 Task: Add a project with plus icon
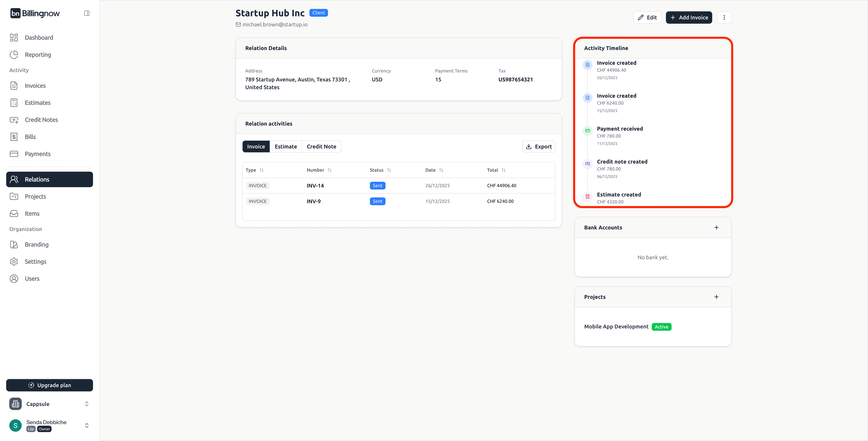(x=716, y=297)
